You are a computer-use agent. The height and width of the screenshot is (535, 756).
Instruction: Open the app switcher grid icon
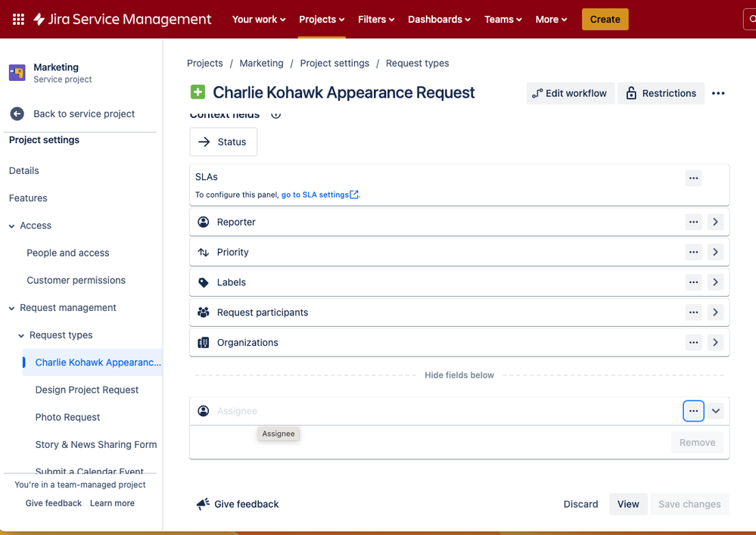[x=18, y=19]
